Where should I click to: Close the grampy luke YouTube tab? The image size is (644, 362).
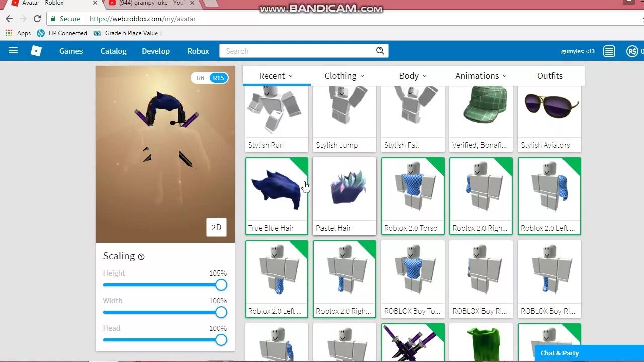[192, 3]
